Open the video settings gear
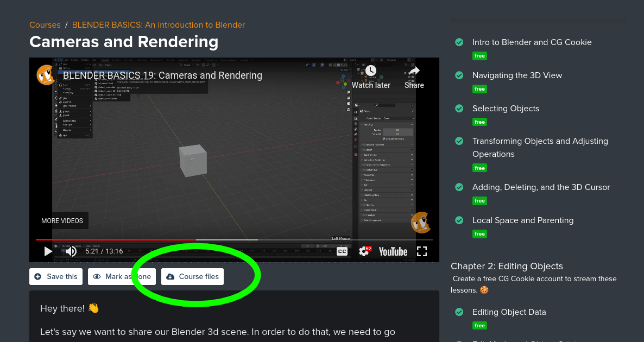The height and width of the screenshot is (342, 644). tap(364, 251)
